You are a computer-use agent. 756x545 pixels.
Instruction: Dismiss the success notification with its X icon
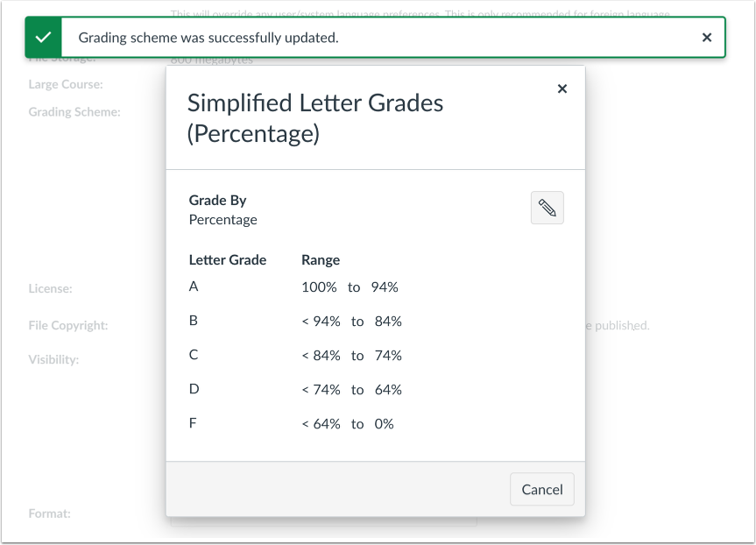[x=706, y=37]
